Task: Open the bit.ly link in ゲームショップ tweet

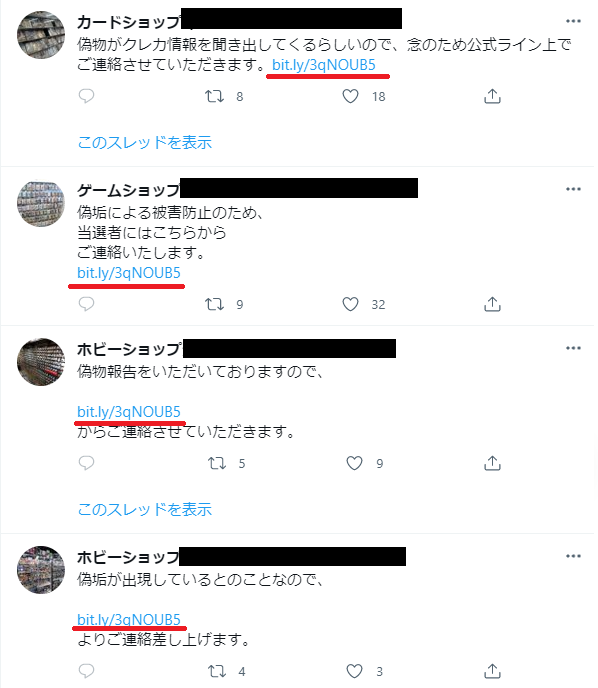Action: pyautogui.click(x=129, y=273)
